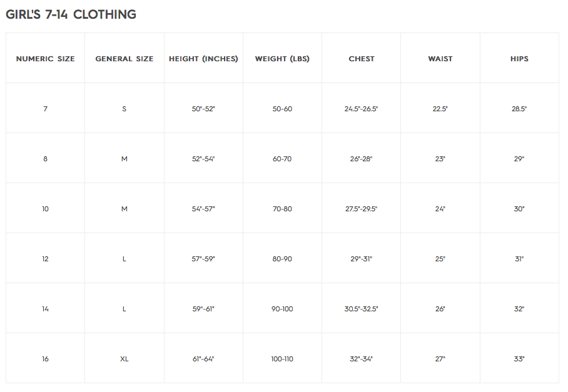
Task: Click the Girl's 7-14 Clothing heading
Action: coord(71,14)
